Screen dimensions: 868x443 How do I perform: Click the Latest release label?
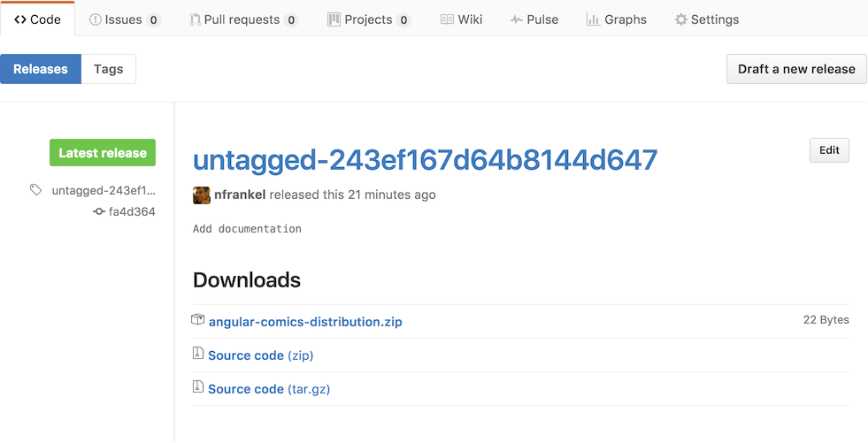[103, 153]
